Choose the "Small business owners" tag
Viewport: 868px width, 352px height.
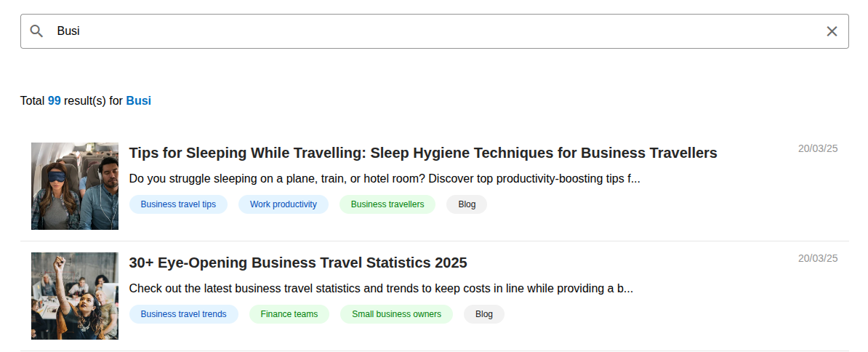[x=396, y=314]
